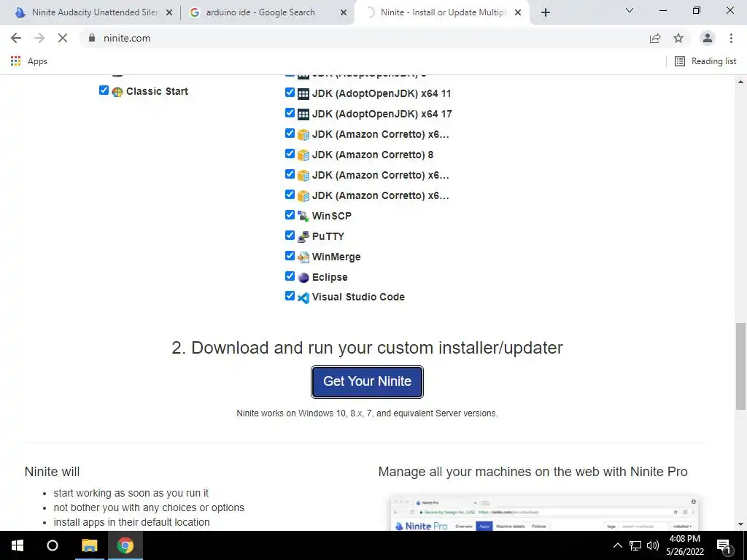
Task: Uncheck the PuTTY checkbox
Action: 290,236
